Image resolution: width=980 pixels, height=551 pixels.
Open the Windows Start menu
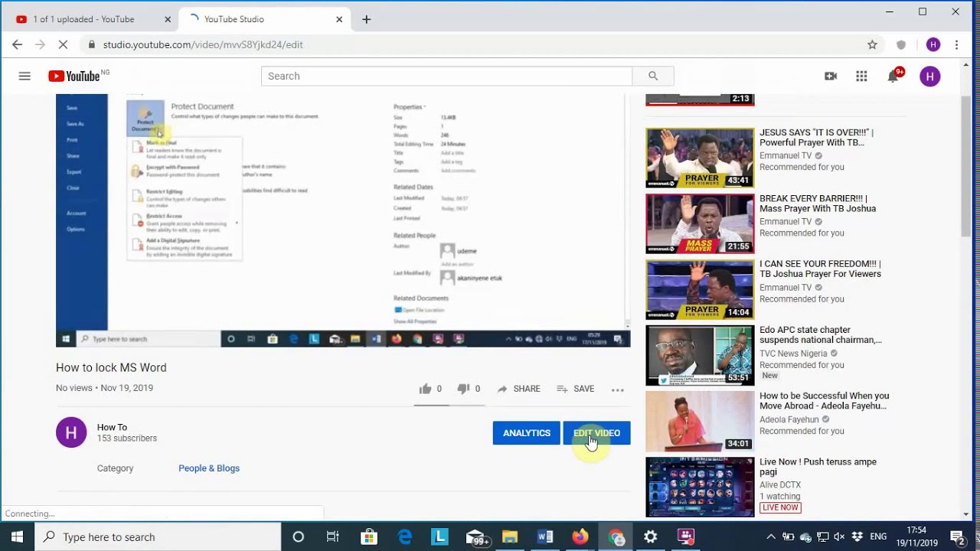point(17,536)
